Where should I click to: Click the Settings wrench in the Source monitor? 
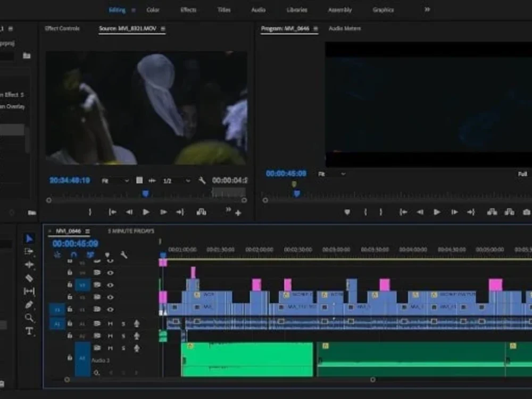(203, 180)
